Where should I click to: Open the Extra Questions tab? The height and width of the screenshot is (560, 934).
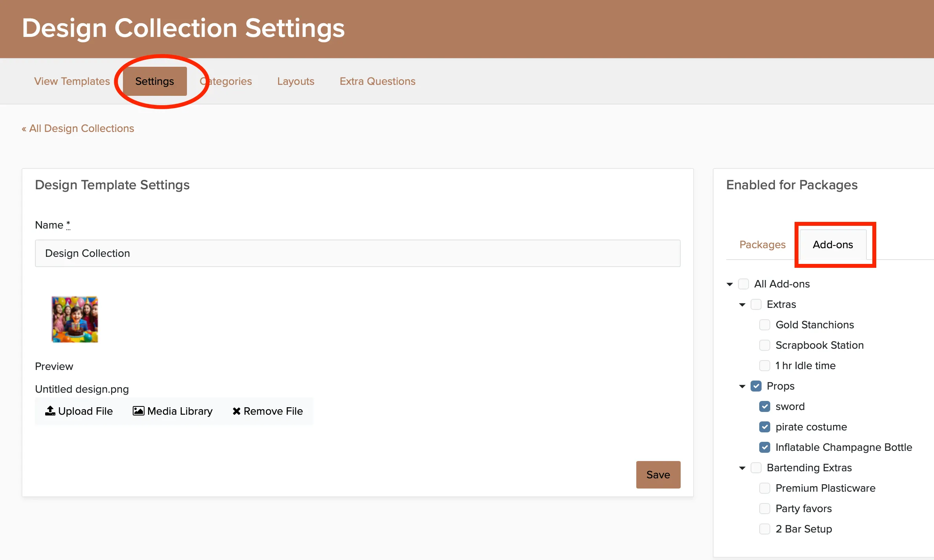click(377, 81)
